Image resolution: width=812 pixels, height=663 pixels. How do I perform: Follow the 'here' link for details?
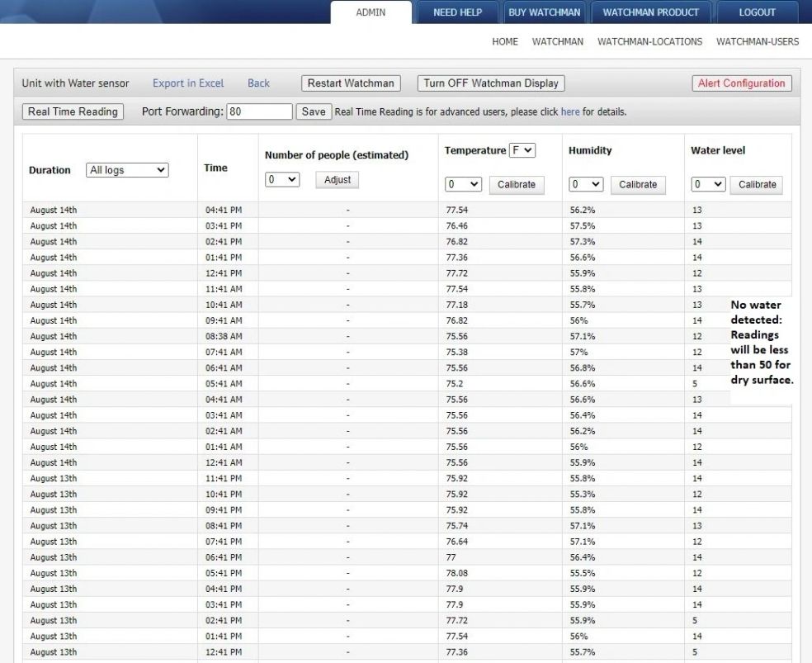(x=570, y=112)
